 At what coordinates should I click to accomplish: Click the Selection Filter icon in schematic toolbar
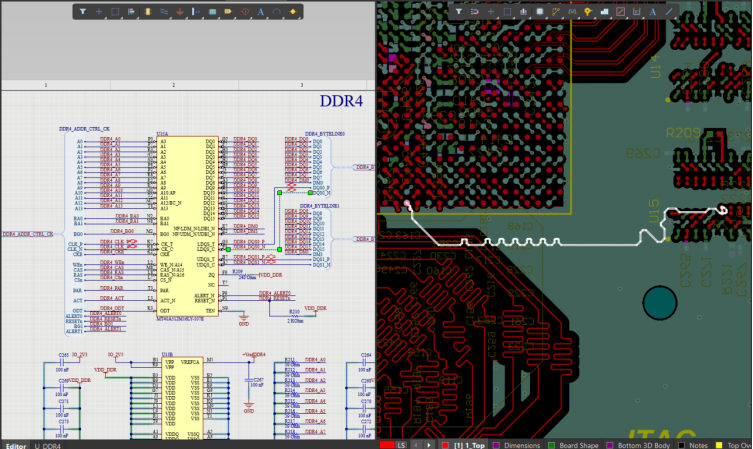(x=83, y=12)
